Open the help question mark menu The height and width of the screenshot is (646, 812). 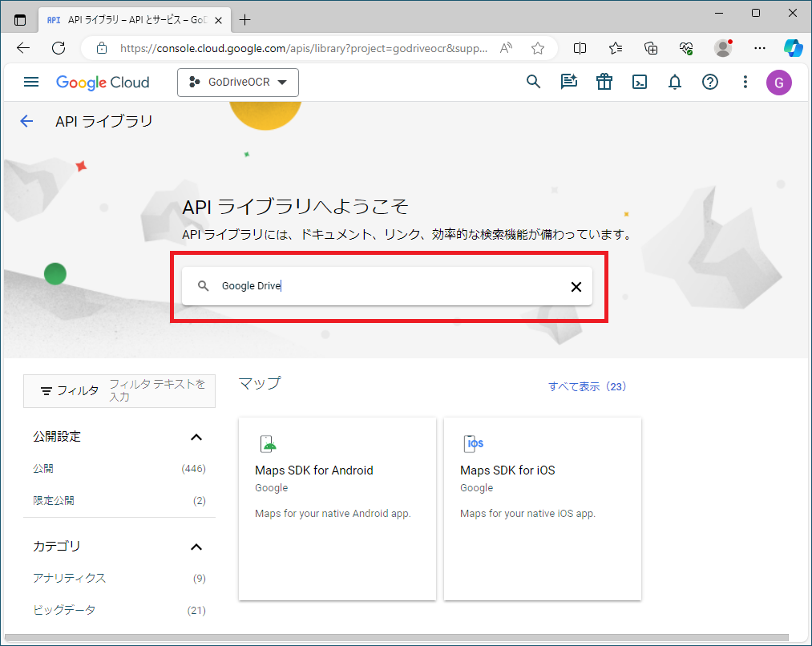[x=710, y=82]
